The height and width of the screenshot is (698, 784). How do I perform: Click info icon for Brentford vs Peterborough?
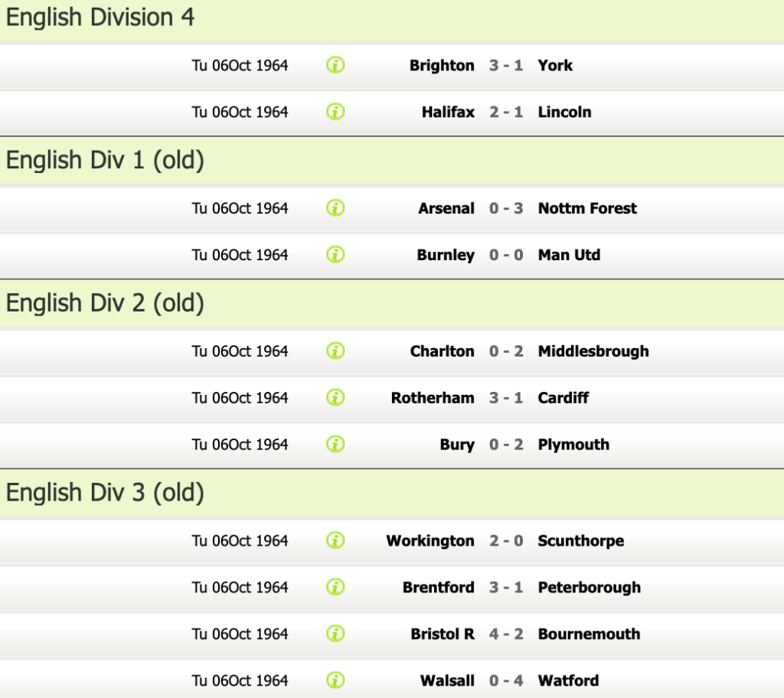click(x=335, y=588)
